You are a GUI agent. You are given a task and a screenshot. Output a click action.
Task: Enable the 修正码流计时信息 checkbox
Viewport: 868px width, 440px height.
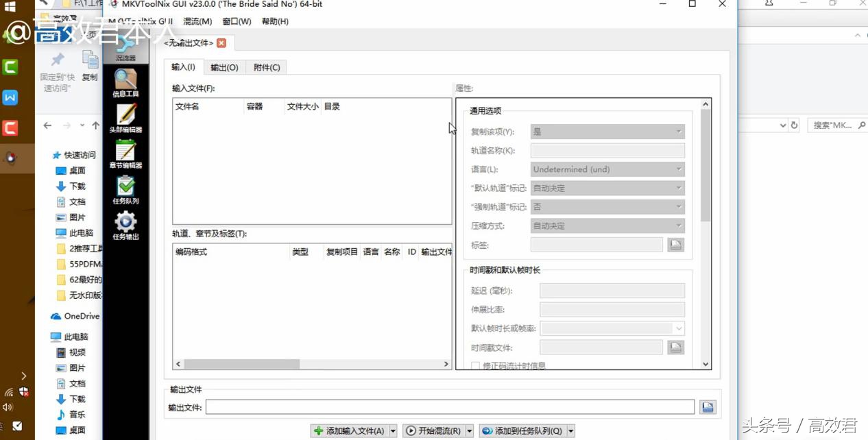475,365
